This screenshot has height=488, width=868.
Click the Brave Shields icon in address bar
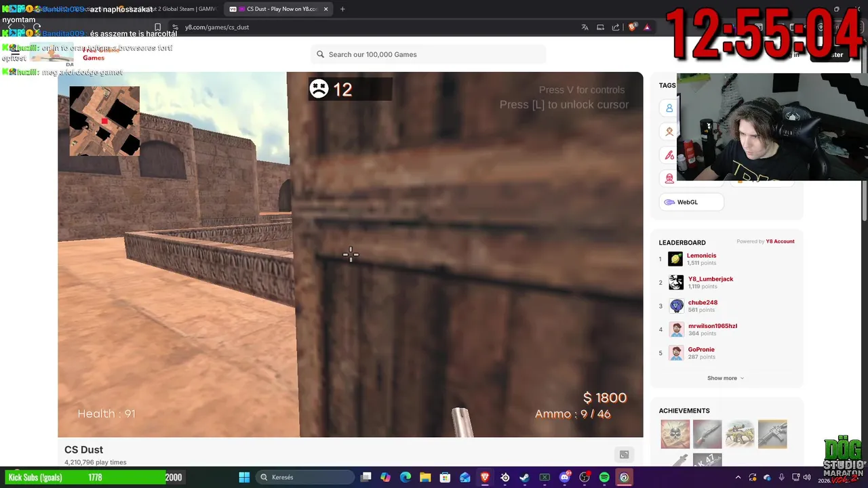click(633, 27)
